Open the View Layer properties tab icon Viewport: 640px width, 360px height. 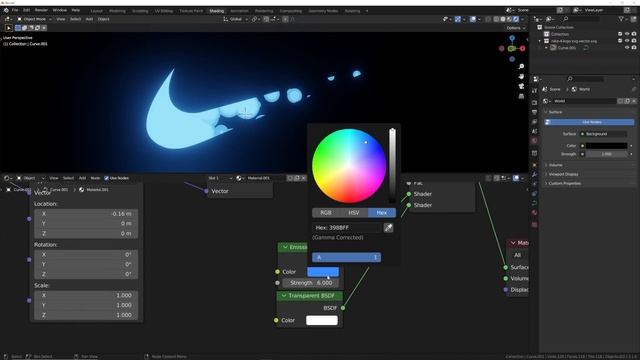point(534,122)
